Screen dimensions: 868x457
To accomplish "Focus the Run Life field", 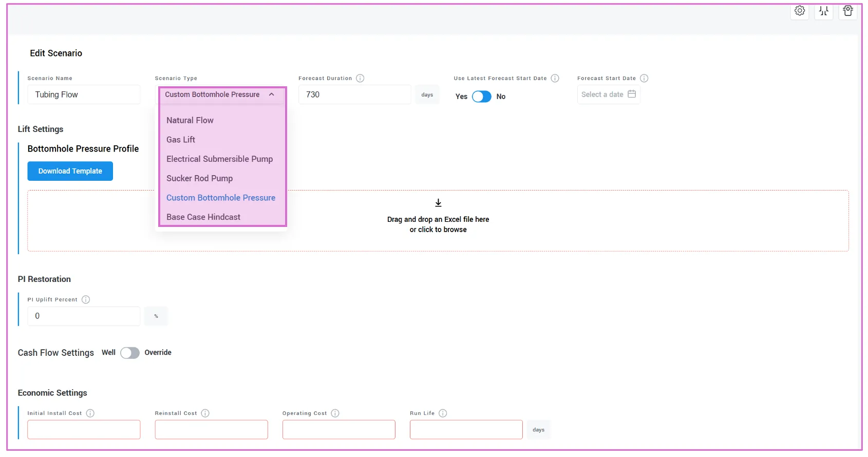I will pyautogui.click(x=466, y=430).
